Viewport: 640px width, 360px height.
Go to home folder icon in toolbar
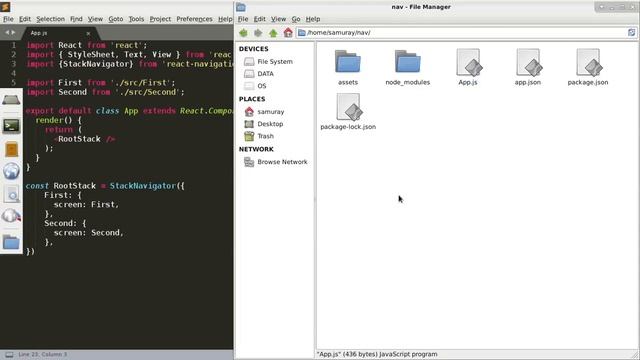coord(288,33)
